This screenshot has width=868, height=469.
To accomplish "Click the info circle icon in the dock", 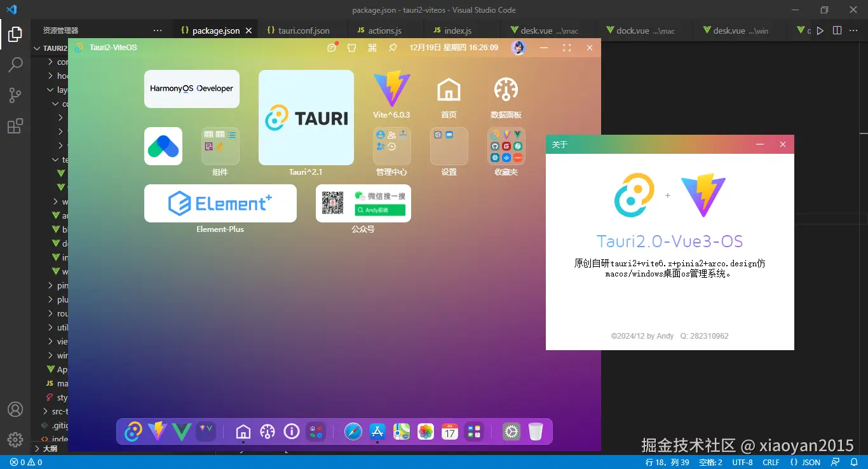I will pyautogui.click(x=292, y=432).
